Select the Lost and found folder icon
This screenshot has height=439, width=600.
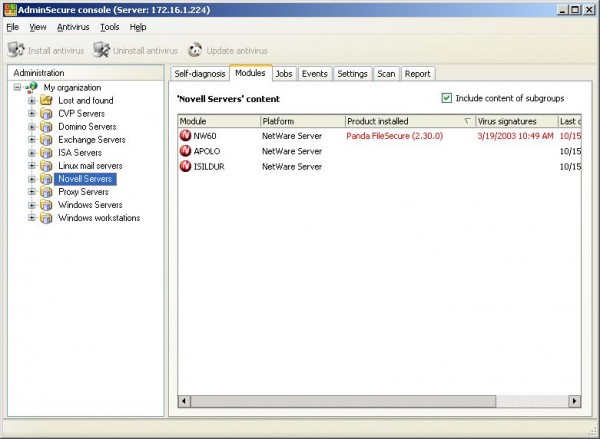pos(46,101)
